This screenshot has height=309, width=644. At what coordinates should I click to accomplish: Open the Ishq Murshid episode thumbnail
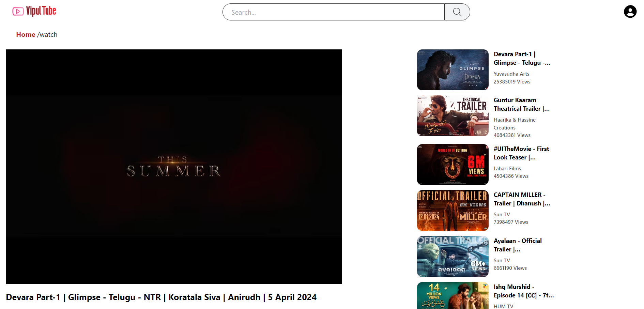click(453, 296)
